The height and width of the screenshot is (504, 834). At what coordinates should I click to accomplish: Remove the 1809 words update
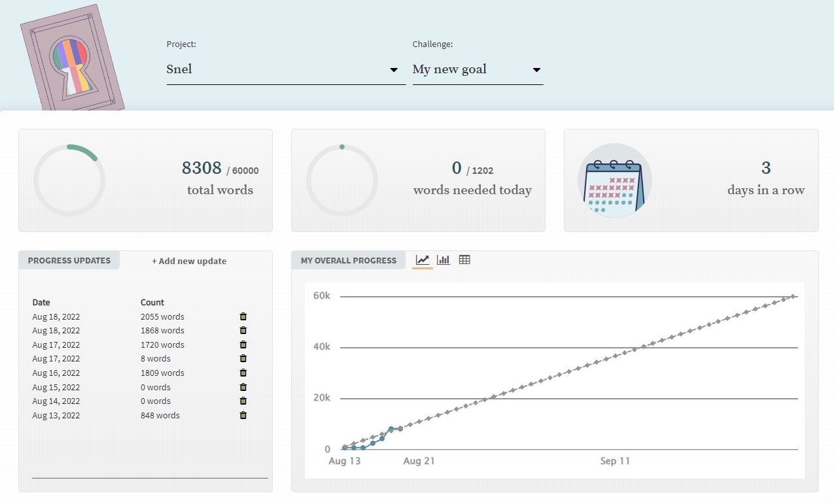tap(243, 373)
